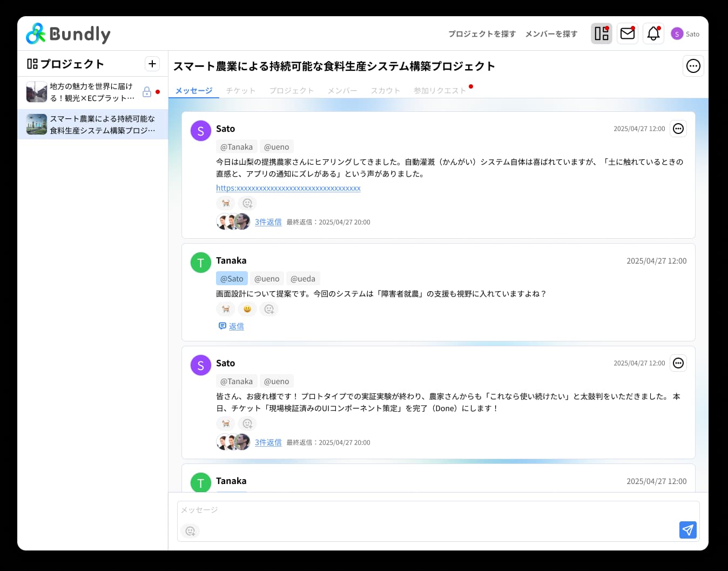Click @ueno mention in second Sato message
This screenshot has width=728, height=571.
coord(277,381)
